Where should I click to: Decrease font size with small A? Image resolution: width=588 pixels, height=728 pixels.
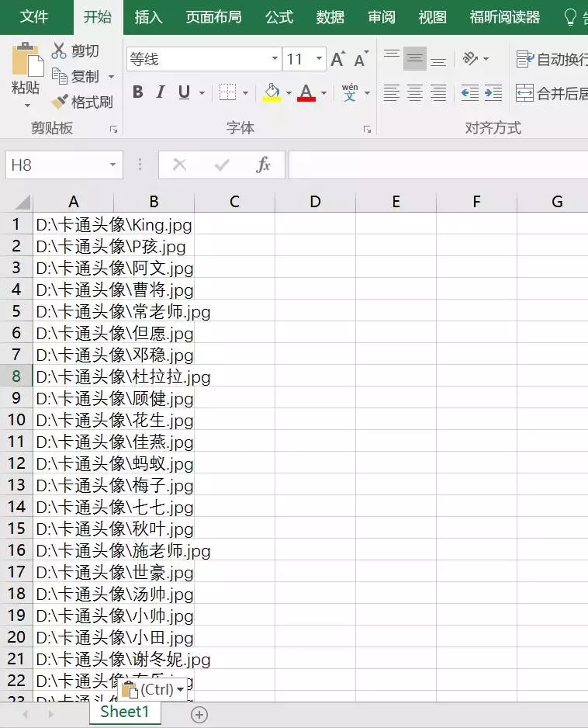(361, 59)
